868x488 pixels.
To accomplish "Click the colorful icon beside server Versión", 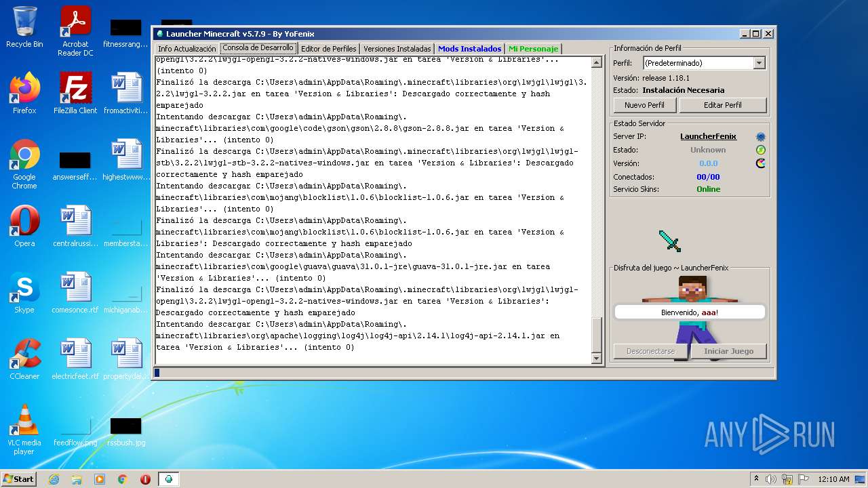I will 761,163.
